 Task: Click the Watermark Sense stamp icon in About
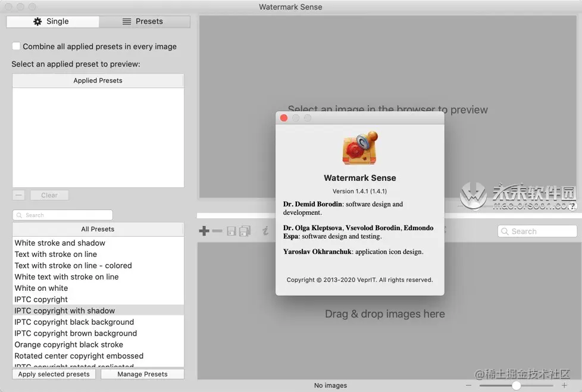coord(359,148)
